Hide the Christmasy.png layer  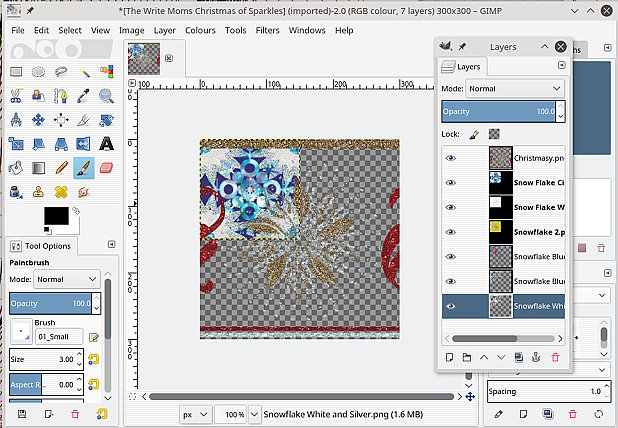tap(450, 158)
